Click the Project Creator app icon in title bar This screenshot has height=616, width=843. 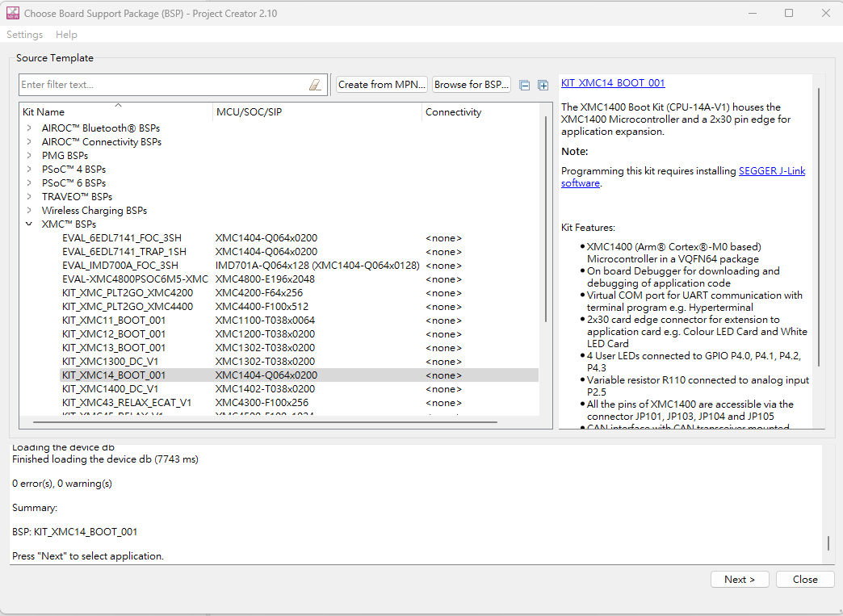tap(12, 14)
